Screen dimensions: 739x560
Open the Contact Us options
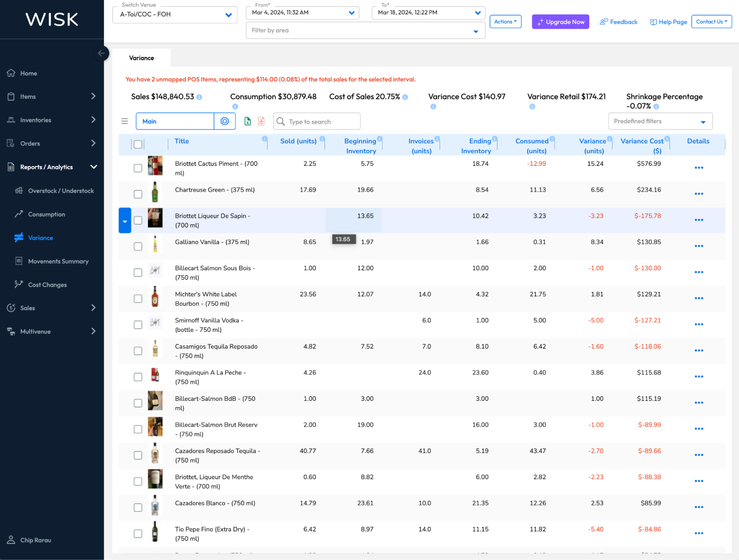[711, 21]
